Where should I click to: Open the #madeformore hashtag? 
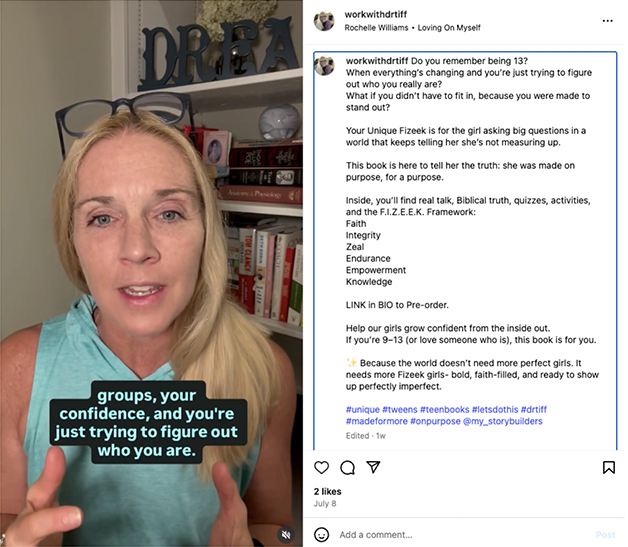376,421
